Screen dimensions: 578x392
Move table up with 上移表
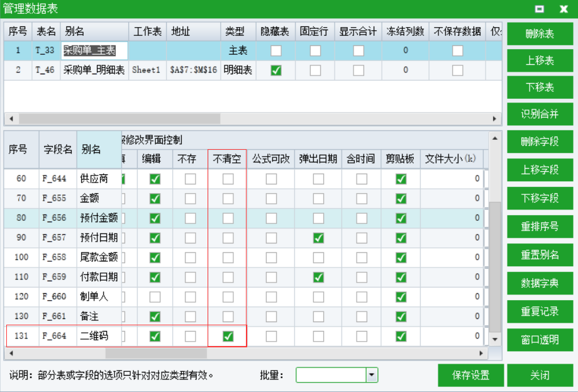pos(540,60)
